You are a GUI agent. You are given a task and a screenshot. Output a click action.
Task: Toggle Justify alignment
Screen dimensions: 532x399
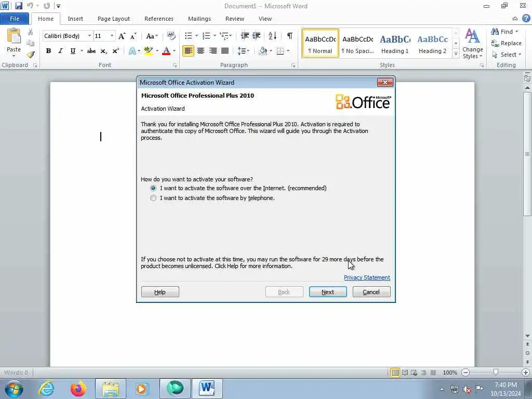(x=225, y=51)
